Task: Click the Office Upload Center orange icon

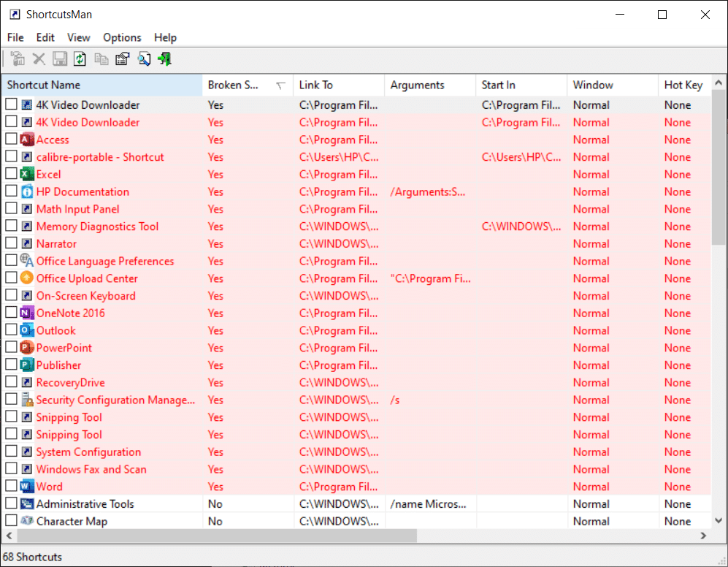Action: [x=27, y=278]
